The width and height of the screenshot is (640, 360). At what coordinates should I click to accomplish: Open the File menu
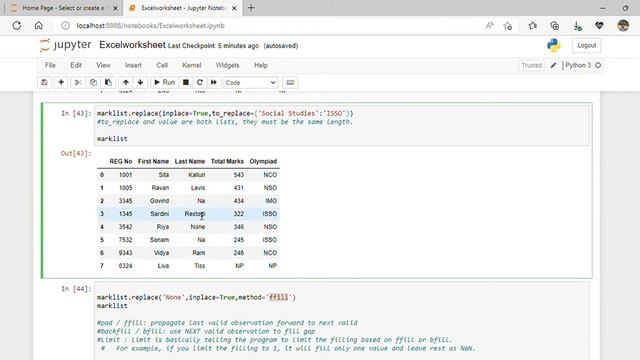click(x=50, y=65)
